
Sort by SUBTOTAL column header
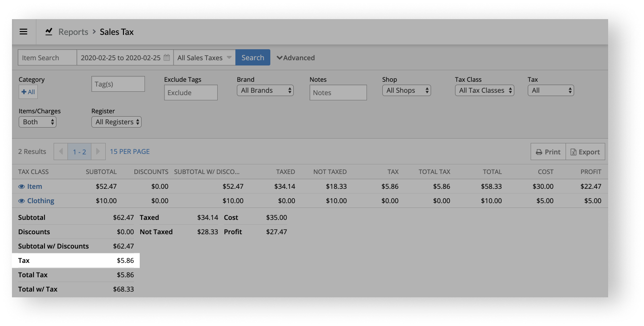click(101, 172)
